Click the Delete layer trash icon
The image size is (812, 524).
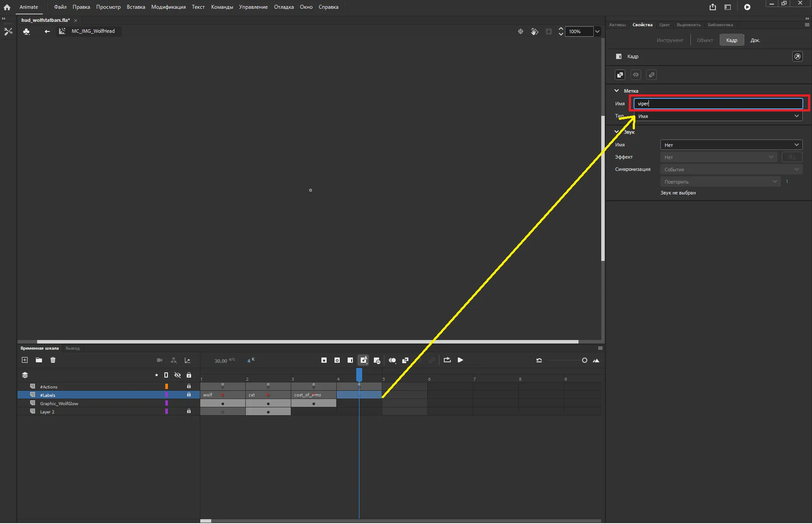tap(53, 360)
